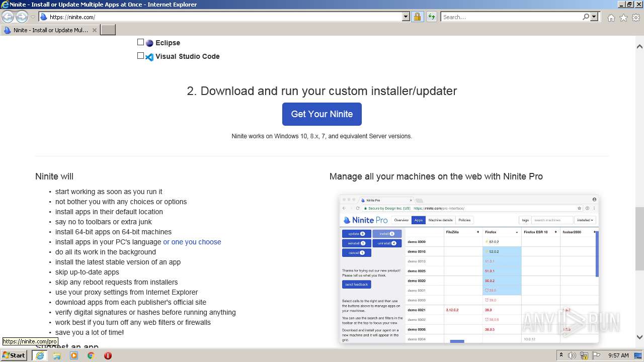Show hidden tray icons arrow

click(561, 355)
